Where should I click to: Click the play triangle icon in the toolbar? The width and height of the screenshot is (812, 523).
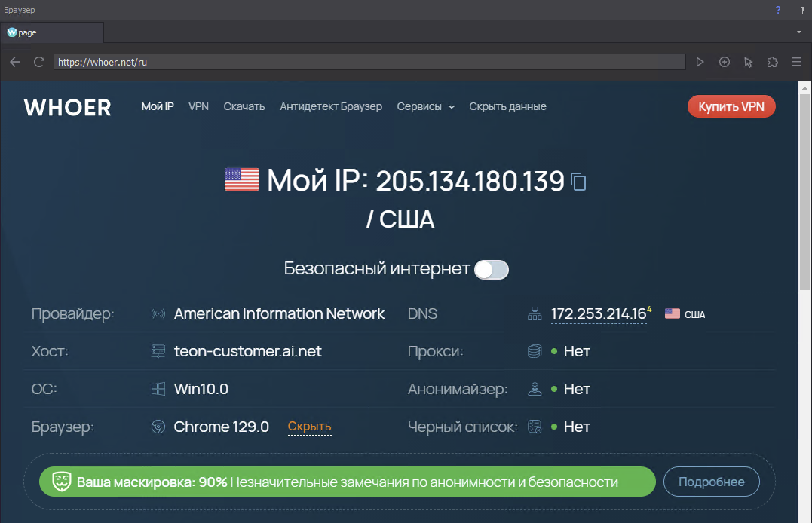click(700, 62)
